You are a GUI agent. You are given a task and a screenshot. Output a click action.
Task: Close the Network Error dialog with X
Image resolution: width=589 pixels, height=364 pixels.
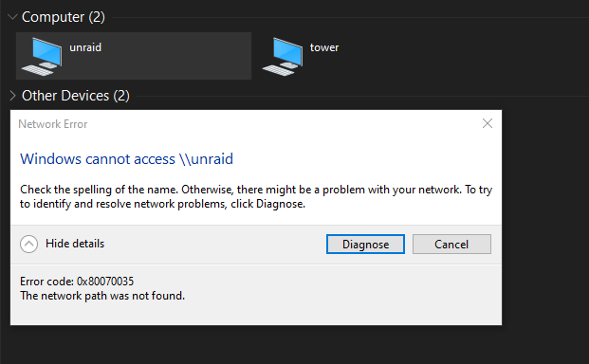488,123
